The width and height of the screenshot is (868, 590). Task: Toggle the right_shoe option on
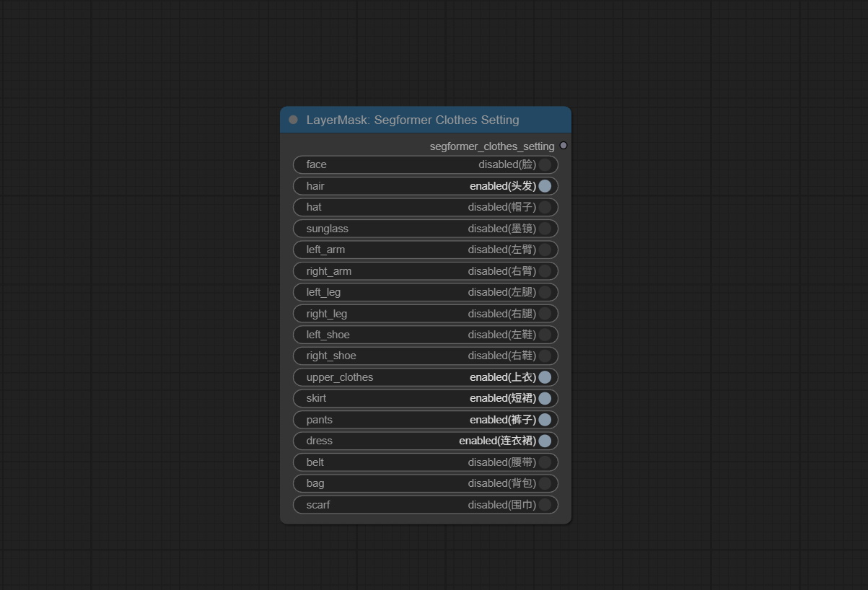(545, 356)
